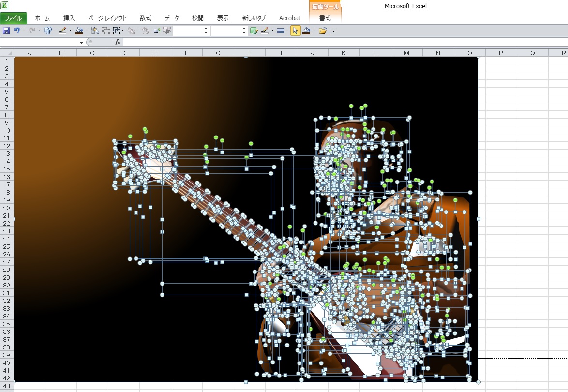
Task: Click the second size spinner arrows
Action: point(244,31)
